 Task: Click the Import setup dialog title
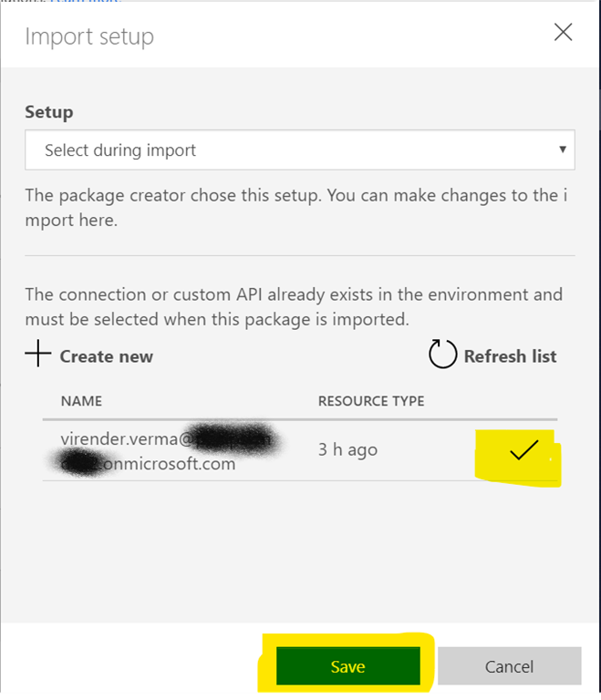click(x=89, y=36)
